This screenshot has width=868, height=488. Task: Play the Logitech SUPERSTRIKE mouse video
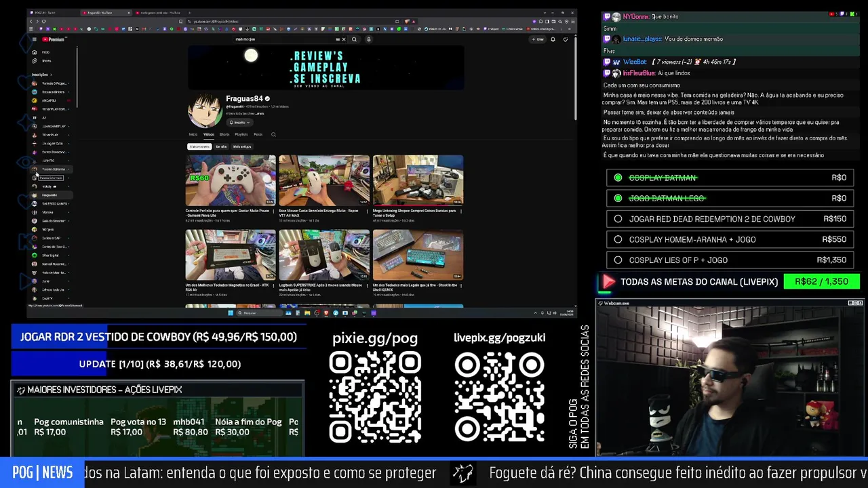pos(324,255)
